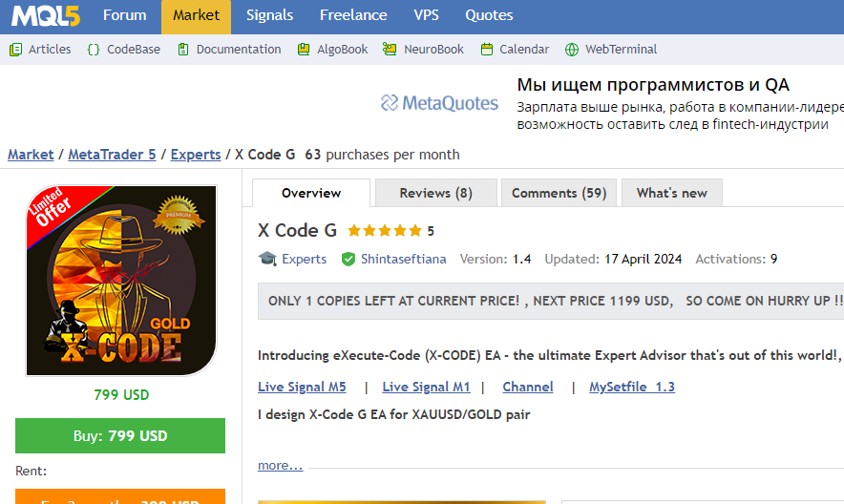This screenshot has height=504, width=844.
Task: Click the Activations: 9 text
Action: [x=736, y=260]
